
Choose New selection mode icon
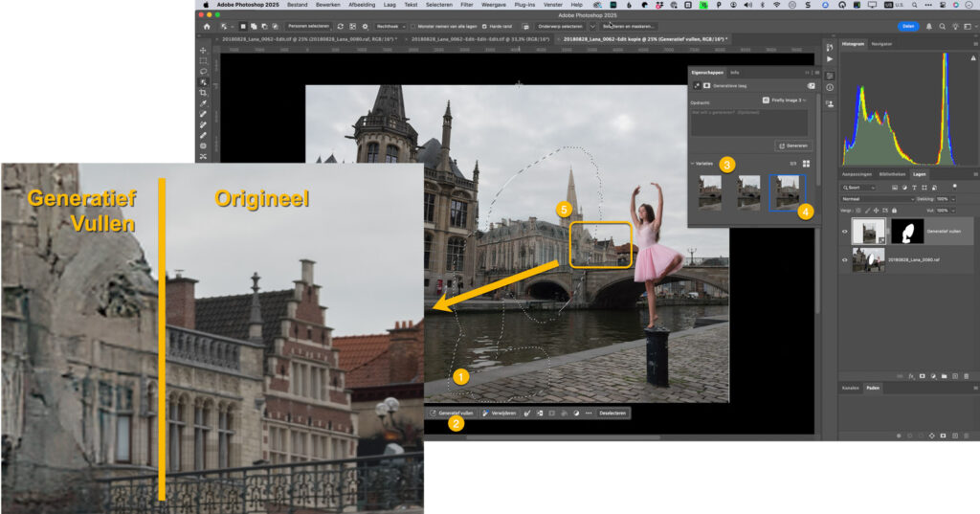point(243,26)
